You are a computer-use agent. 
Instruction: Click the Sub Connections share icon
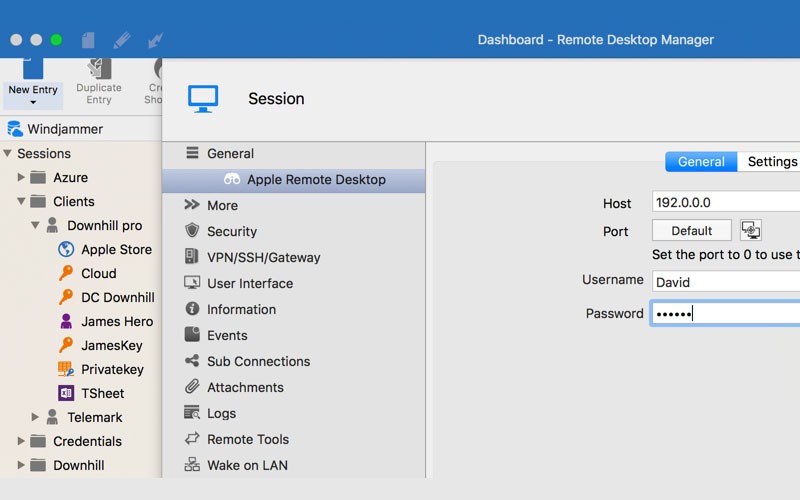point(192,361)
